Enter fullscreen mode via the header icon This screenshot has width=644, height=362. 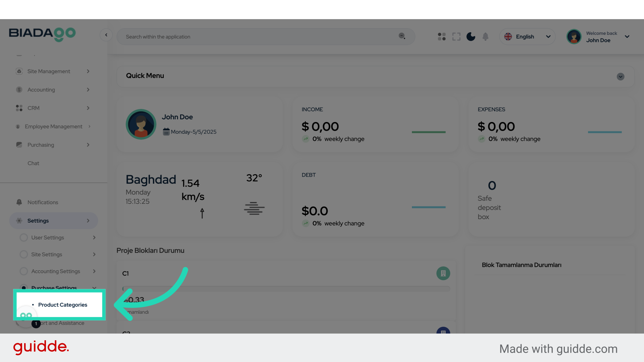pos(456,37)
